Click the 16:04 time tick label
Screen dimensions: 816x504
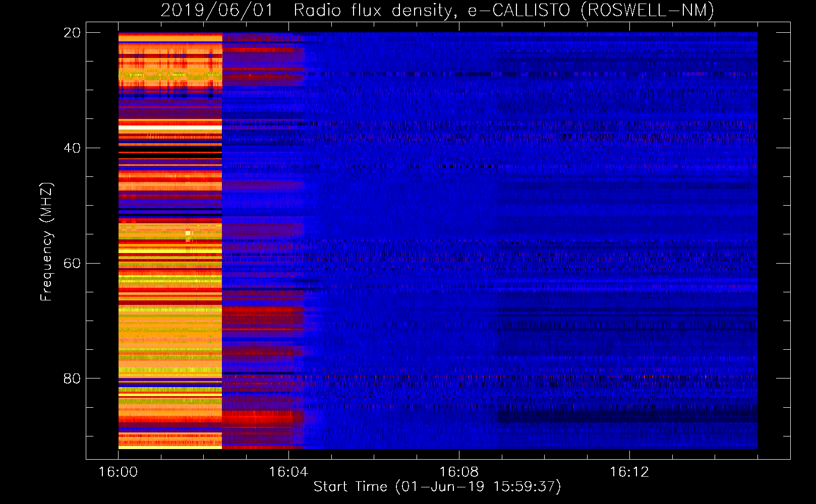[x=288, y=472]
